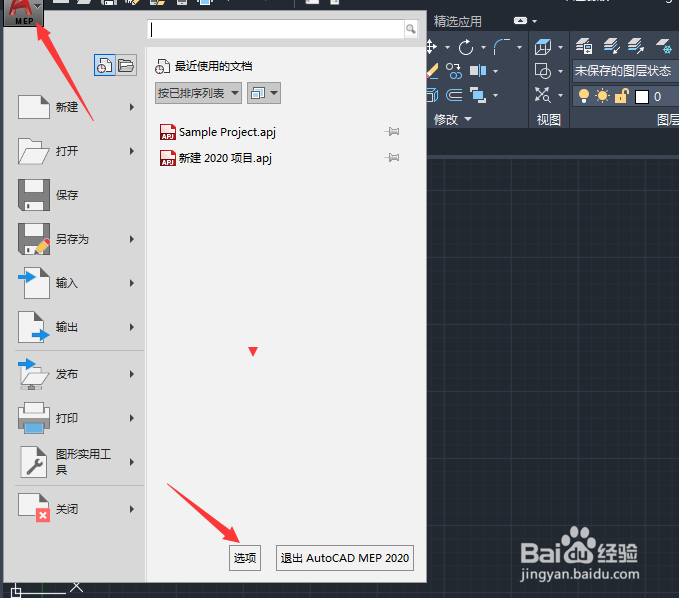
Task: Click the ribbon minimize toggle icon
Action: point(520,20)
